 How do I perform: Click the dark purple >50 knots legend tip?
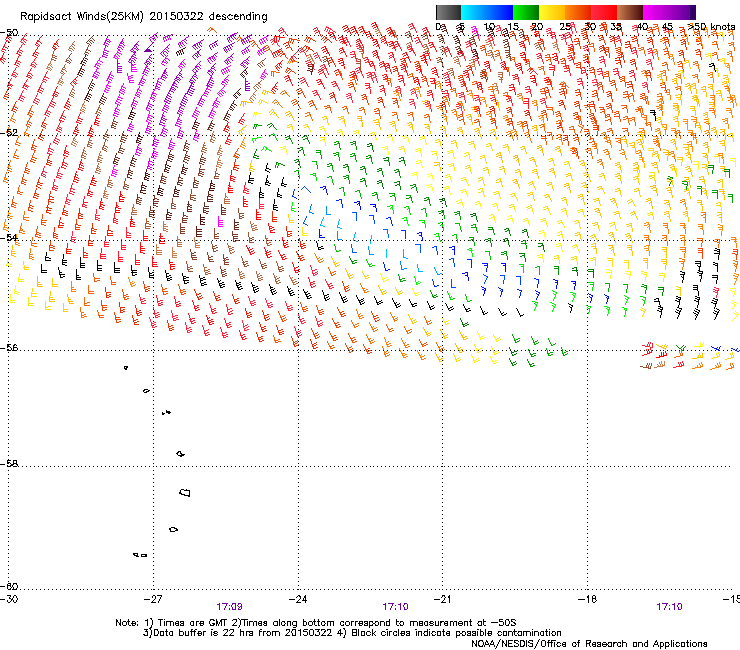coord(693,12)
